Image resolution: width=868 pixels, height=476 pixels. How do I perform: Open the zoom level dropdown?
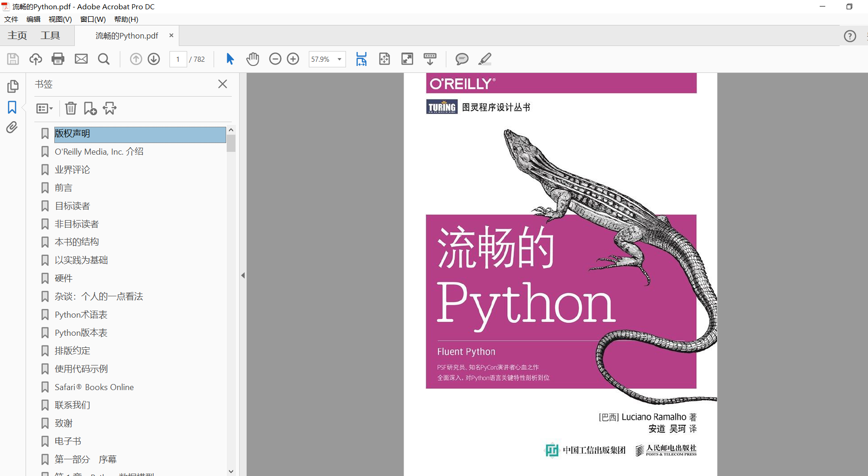point(339,59)
